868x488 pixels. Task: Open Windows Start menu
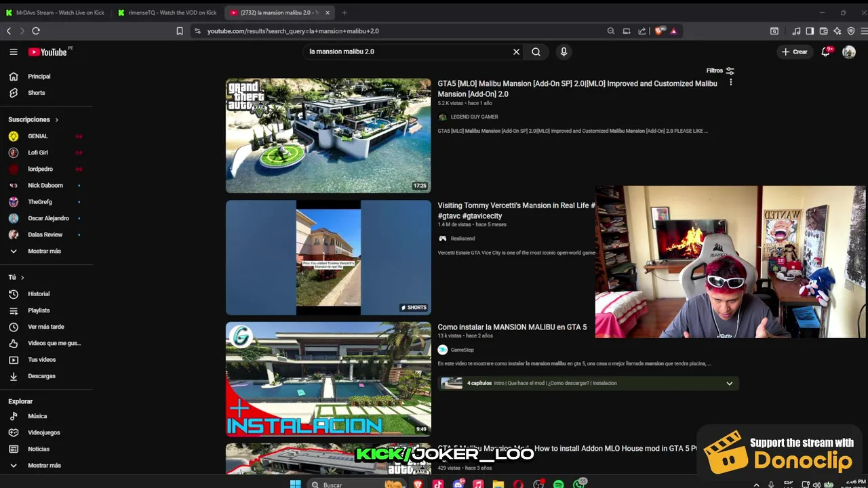295,484
